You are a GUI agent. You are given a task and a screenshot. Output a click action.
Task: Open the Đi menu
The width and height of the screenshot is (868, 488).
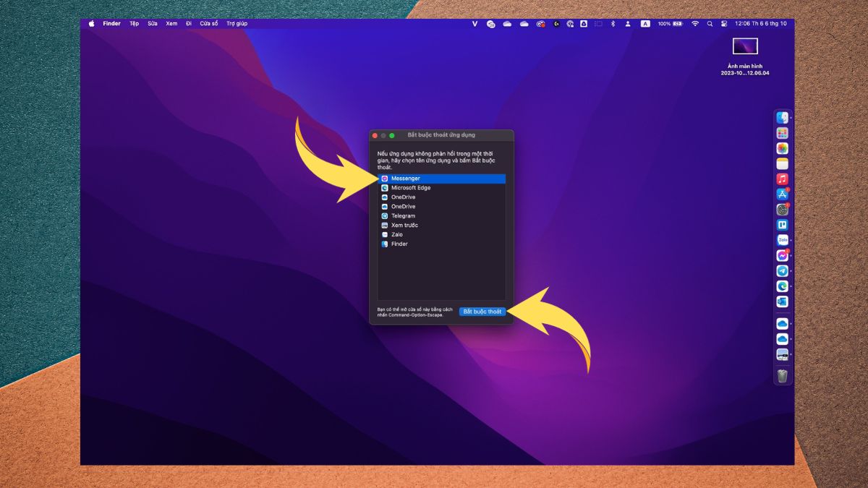189,24
